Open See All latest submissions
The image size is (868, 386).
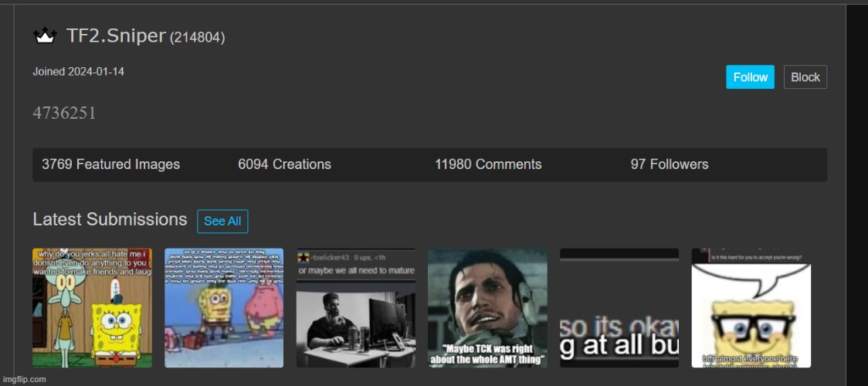[222, 222]
